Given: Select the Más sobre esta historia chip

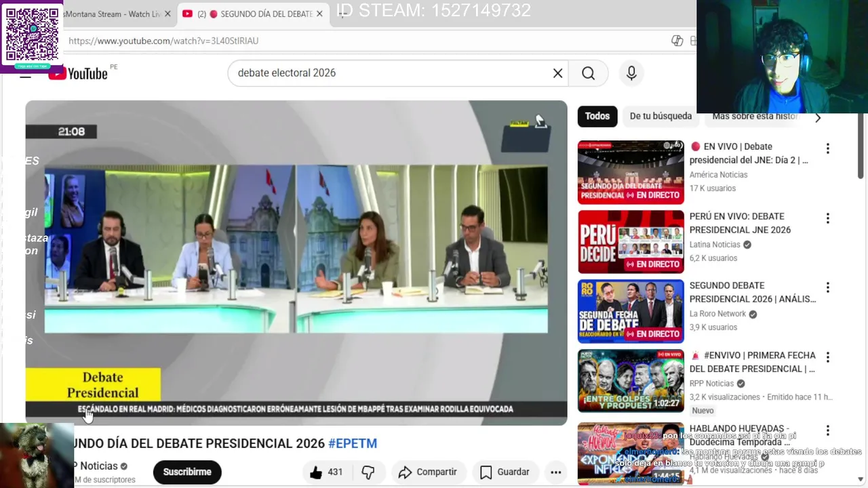Looking at the screenshot, I should tap(755, 117).
